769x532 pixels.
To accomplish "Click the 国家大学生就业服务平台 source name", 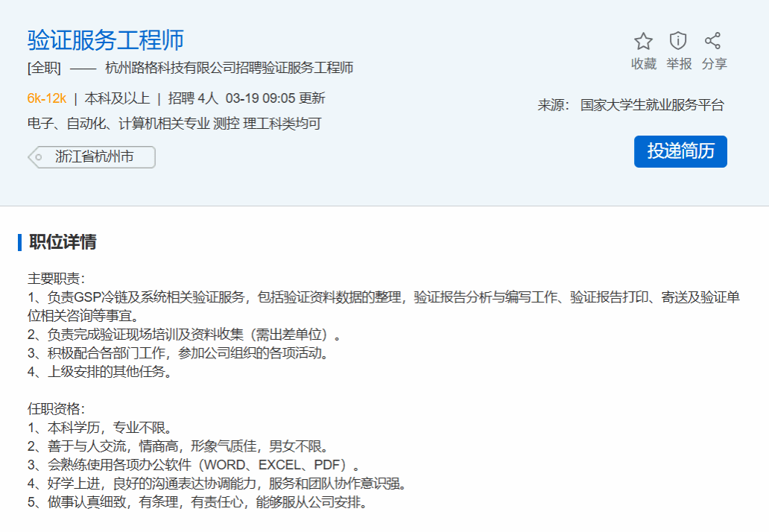I will click(x=652, y=105).
